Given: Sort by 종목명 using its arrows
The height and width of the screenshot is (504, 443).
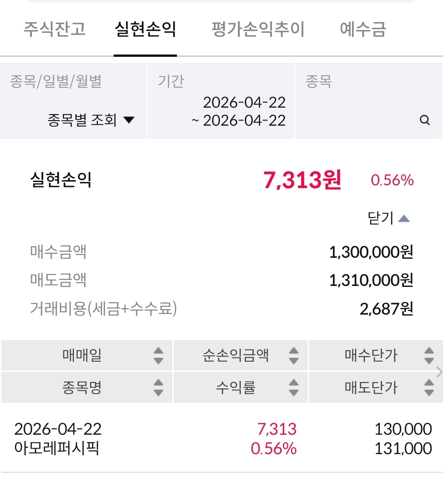Looking at the screenshot, I should [x=158, y=388].
